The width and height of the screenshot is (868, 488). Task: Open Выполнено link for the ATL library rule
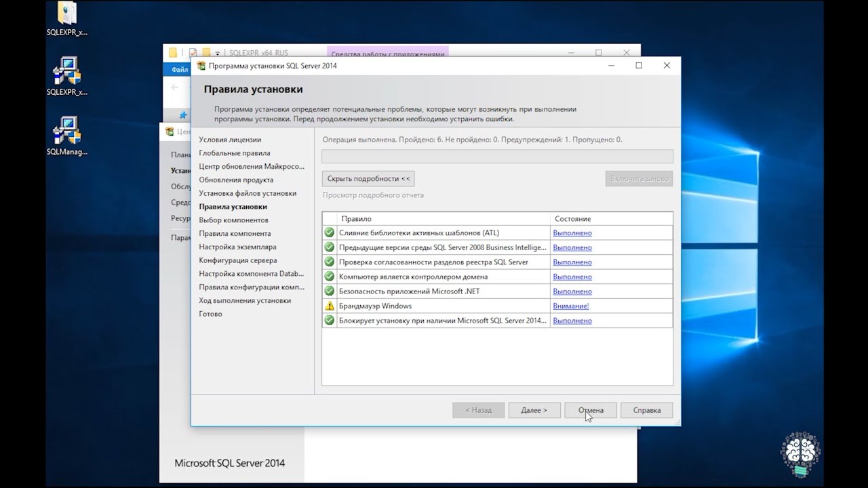572,232
